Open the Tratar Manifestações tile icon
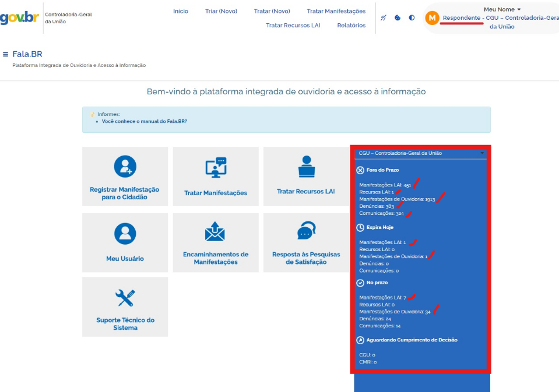This screenshot has width=559, height=392. 215,168
